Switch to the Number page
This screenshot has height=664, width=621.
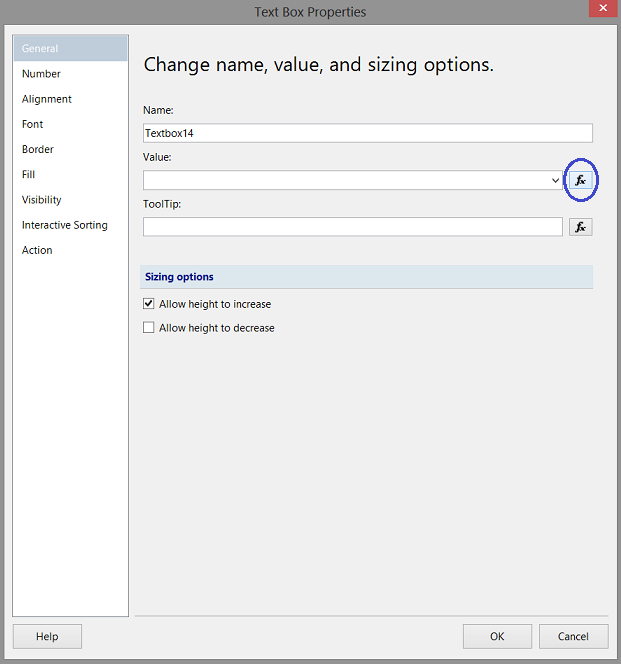point(41,74)
